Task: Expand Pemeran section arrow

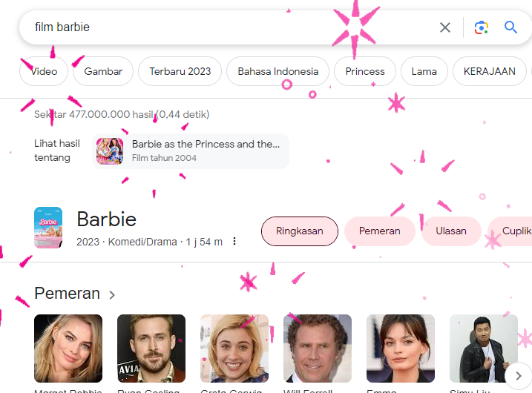Action: [112, 295]
